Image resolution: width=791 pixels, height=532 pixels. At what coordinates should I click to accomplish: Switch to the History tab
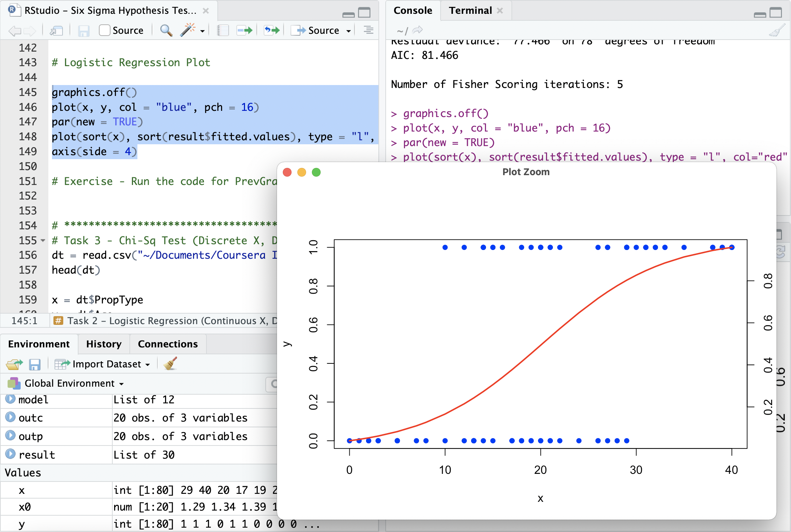tap(103, 344)
